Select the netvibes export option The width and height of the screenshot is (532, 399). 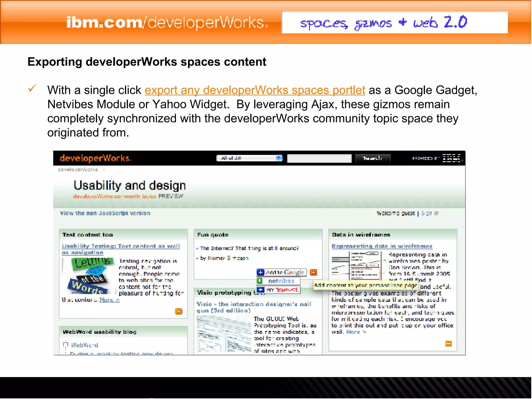pos(278,281)
